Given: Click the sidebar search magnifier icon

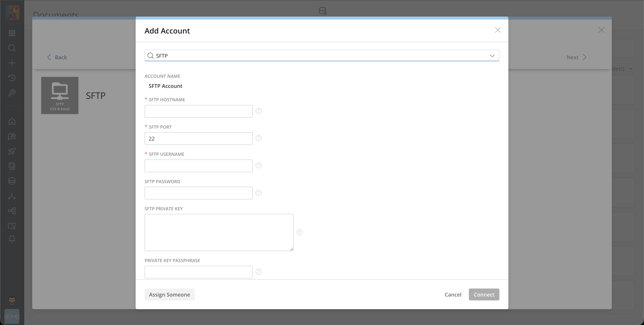Looking at the screenshot, I should click(12, 48).
